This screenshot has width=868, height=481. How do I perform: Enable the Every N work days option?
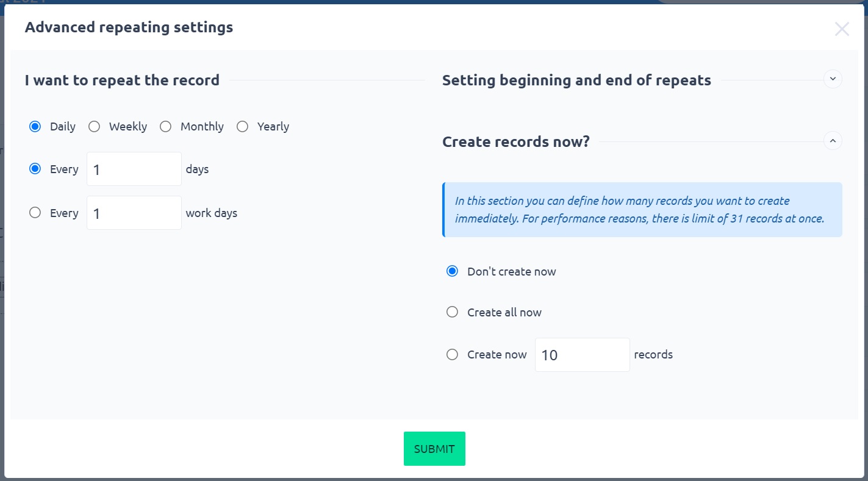pyautogui.click(x=35, y=213)
